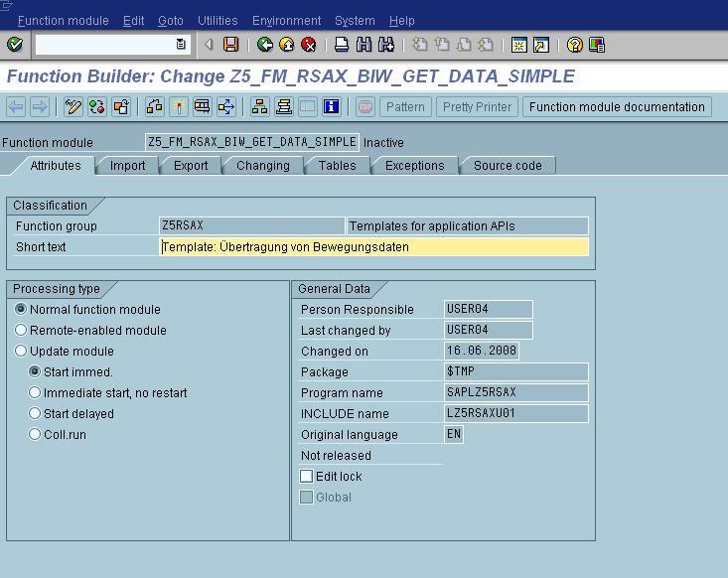Viewport: 728px width, 578px height.
Task: Select Update module radio button
Action: (21, 351)
